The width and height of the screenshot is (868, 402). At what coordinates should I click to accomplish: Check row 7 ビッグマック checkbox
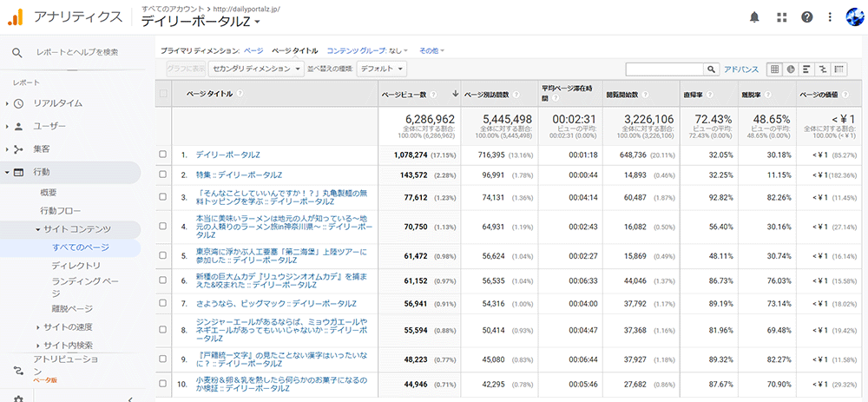tap(163, 303)
